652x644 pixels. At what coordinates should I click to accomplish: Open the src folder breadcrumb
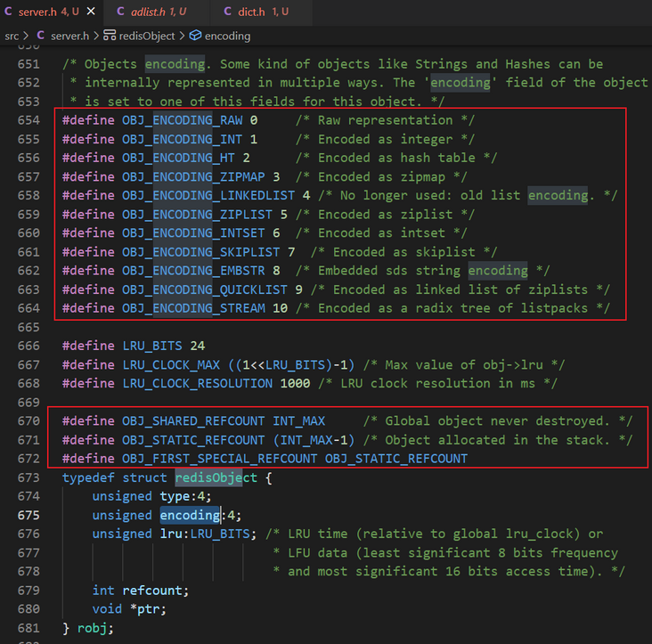12,36
